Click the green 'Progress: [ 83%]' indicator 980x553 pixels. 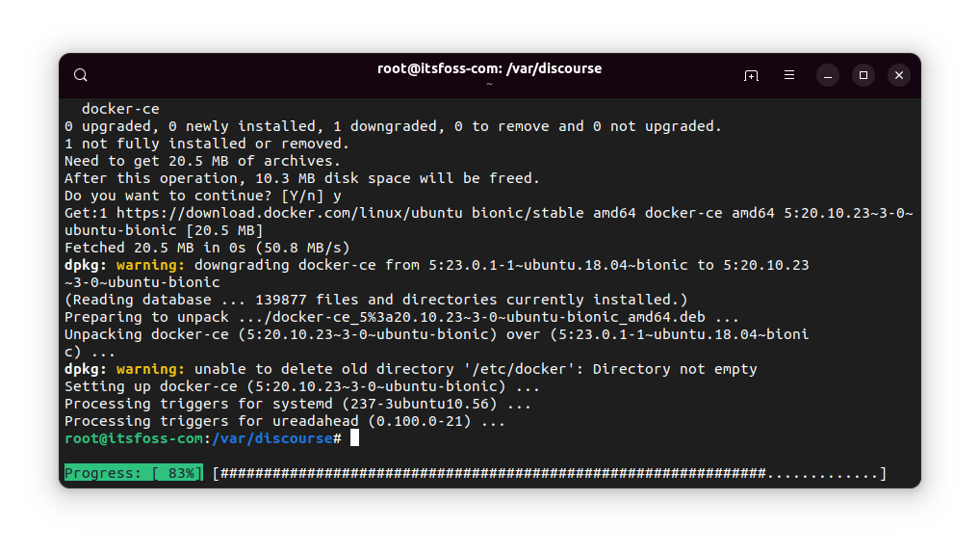[x=134, y=473]
